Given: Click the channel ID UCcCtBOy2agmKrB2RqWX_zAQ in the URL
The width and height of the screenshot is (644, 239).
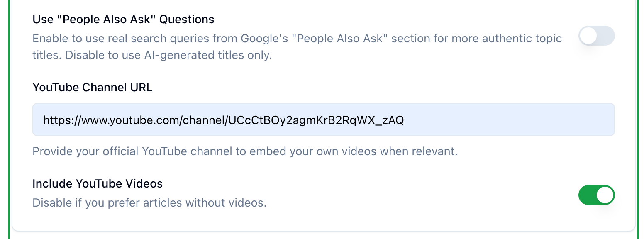Looking at the screenshot, I should pyautogui.click(x=316, y=120).
